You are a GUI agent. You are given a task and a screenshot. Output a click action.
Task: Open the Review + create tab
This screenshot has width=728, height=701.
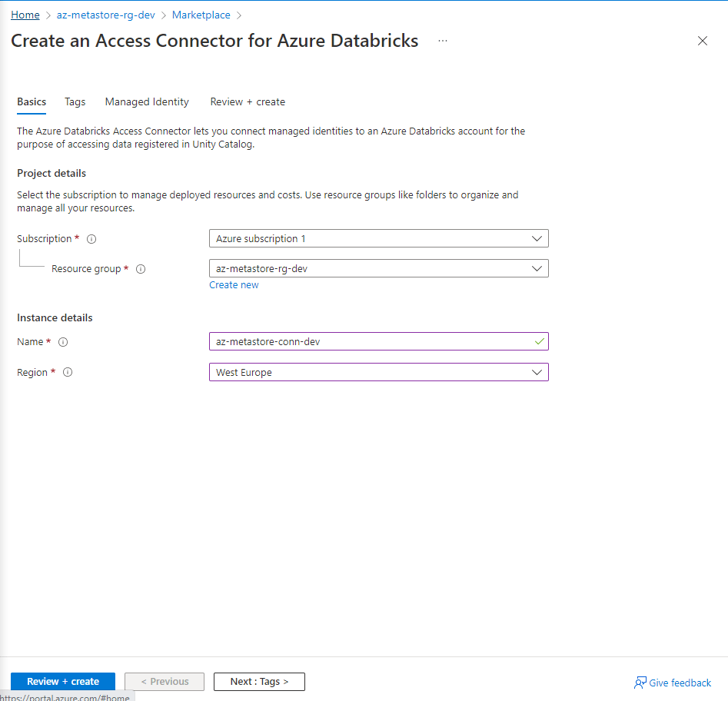tap(248, 101)
